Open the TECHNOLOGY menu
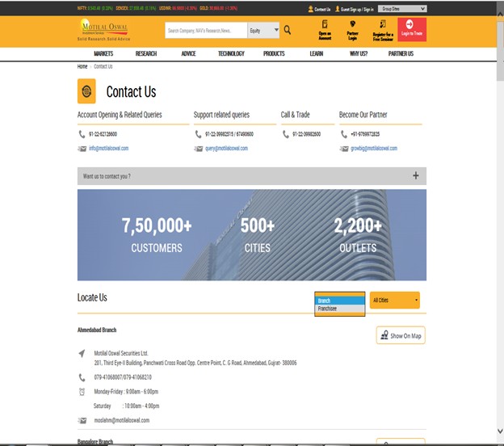Screen dimensions: 504x446 pyautogui.click(x=231, y=53)
